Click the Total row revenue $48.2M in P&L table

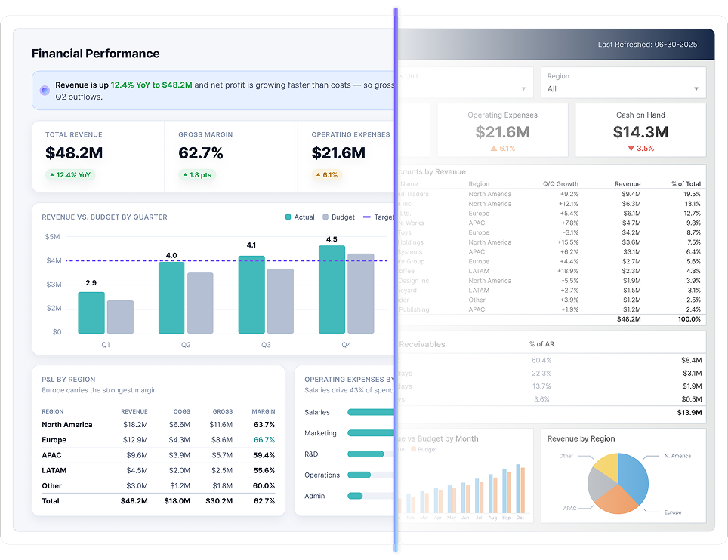[x=134, y=501]
